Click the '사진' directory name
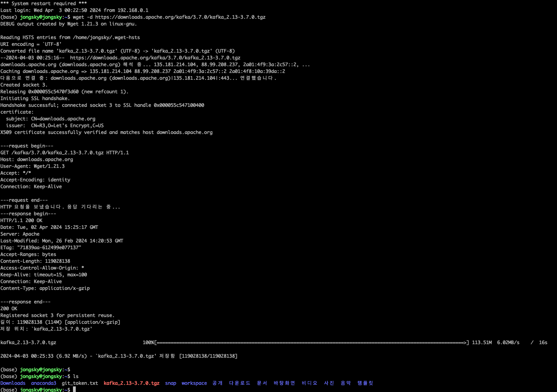 [x=329, y=383]
